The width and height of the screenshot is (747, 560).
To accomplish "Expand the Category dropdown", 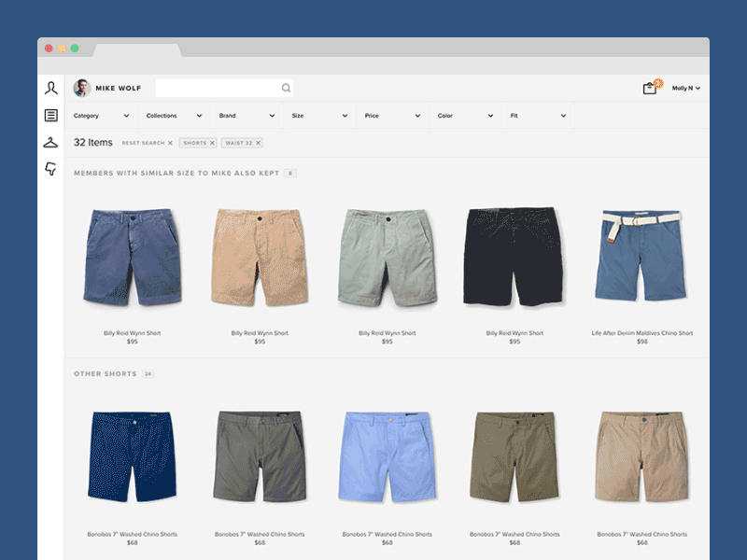I will click(x=101, y=116).
